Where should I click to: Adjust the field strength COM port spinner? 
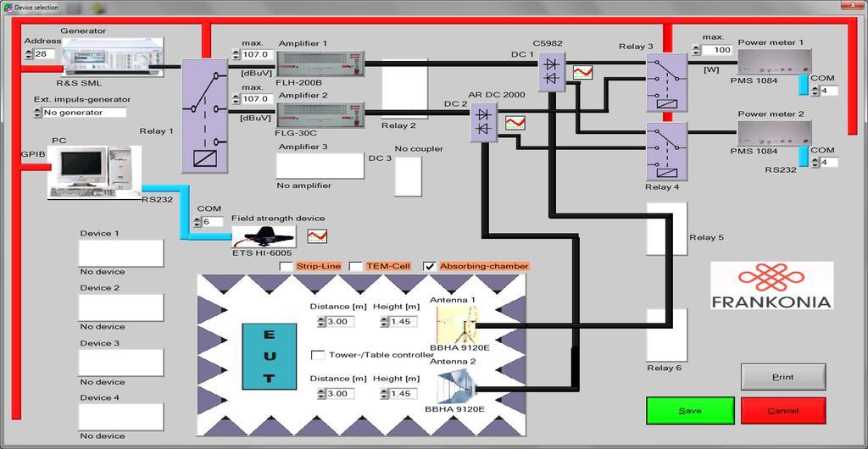pos(198,222)
